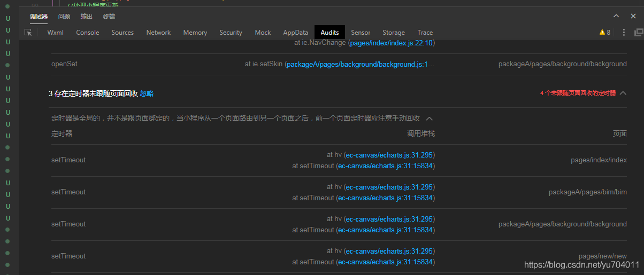This screenshot has height=275, width=644.
Task: Click the 页面 column header
Action: 620,133
